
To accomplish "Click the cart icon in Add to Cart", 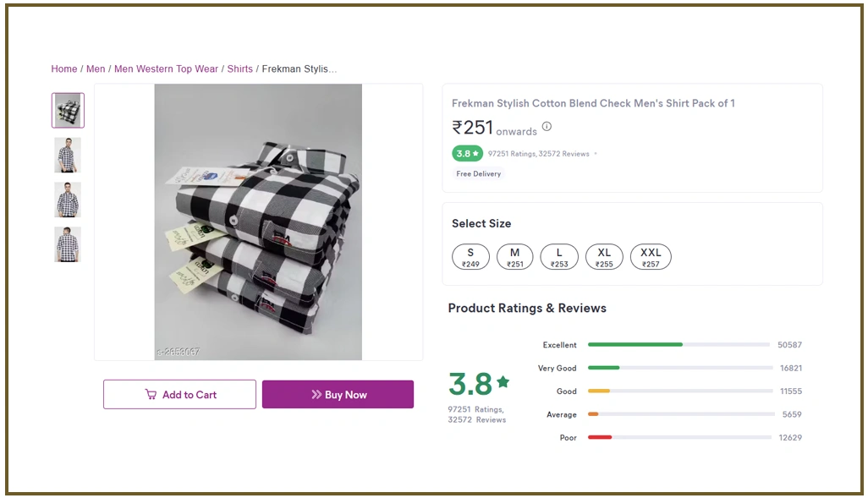I will (x=151, y=395).
